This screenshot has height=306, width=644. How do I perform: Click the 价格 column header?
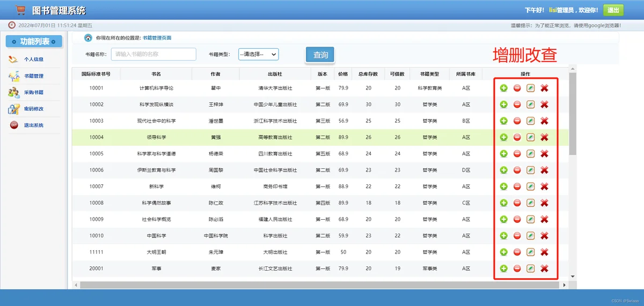[x=343, y=74]
